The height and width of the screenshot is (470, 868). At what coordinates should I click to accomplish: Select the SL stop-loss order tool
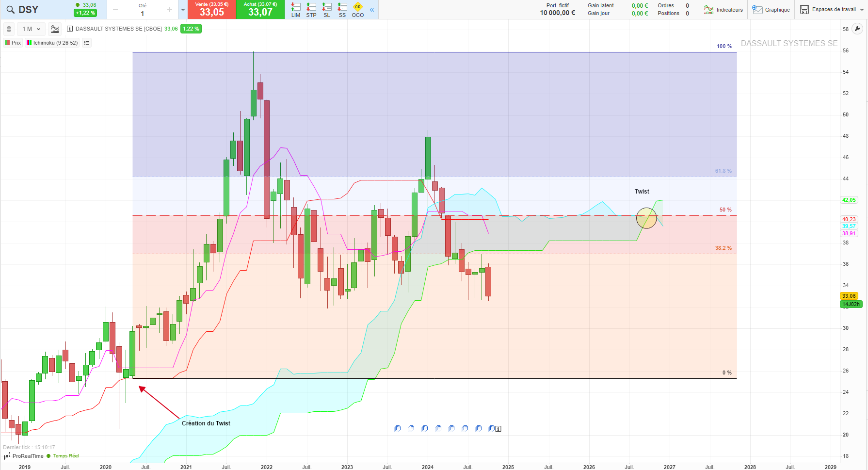327,10
